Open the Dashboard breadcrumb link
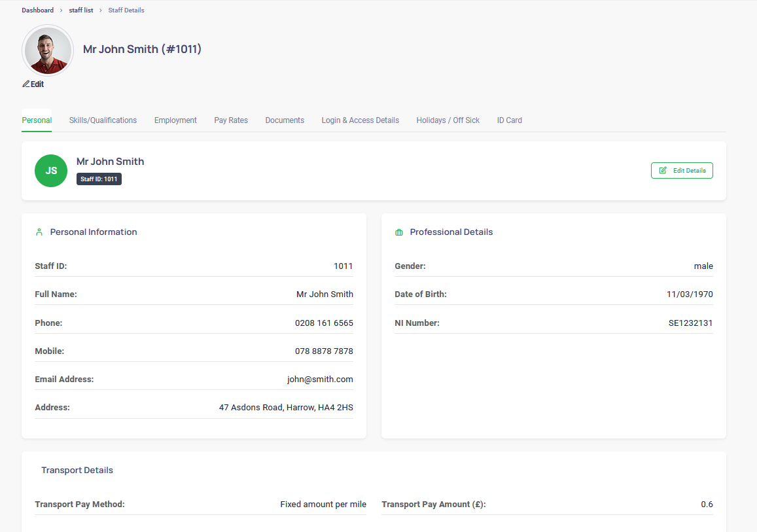This screenshot has width=757, height=532. click(37, 10)
